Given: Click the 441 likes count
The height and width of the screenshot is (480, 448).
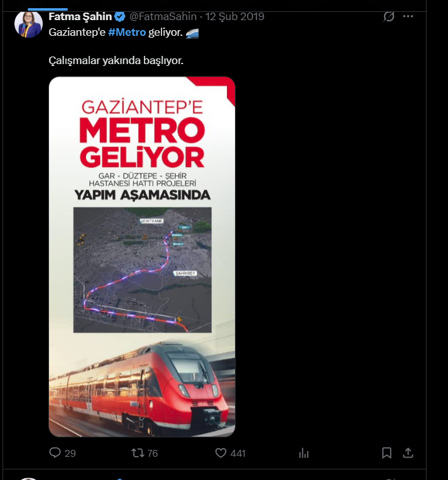Looking at the screenshot, I should point(238,453).
